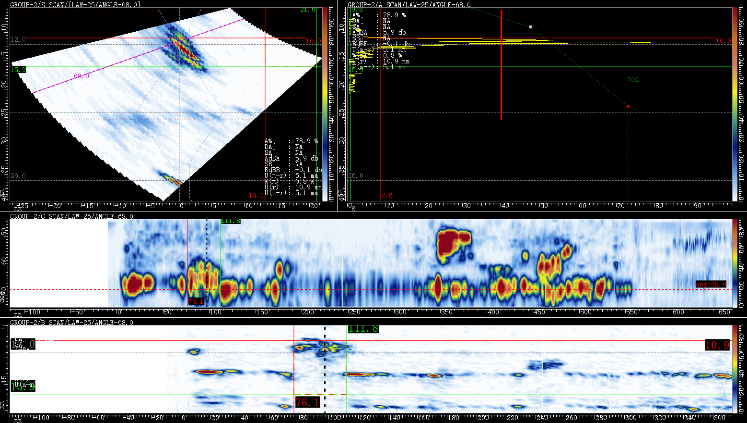This screenshot has height=423, width=747.
Task: Select the A-scan view title bar
Action: [x=410, y=4]
